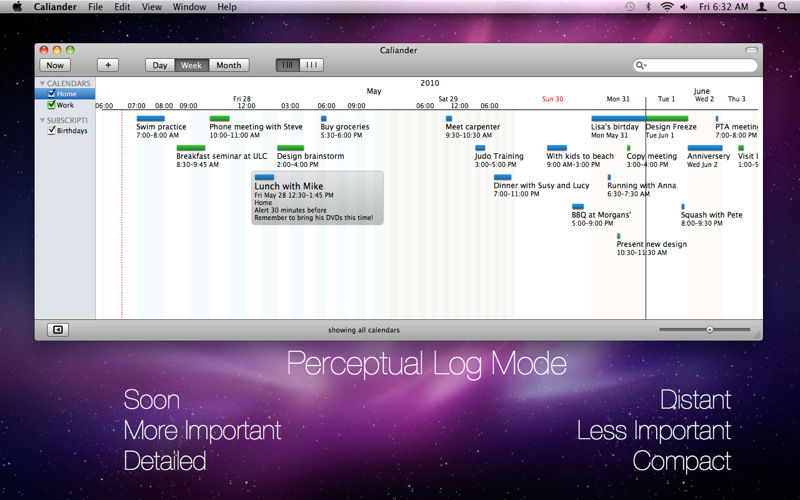Viewport: 800px width, 500px height.
Task: Click the Sun 30 date header
Action: tap(552, 99)
